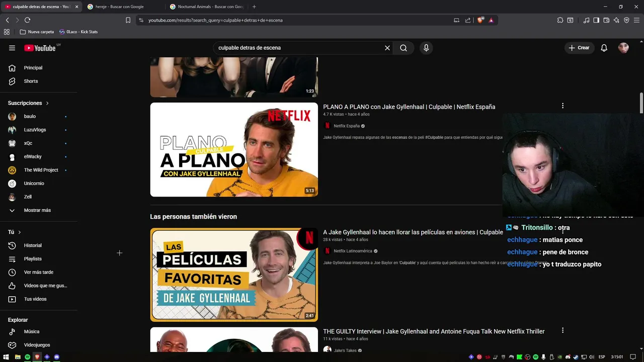
Task: Toggle the browser sidebar panel
Action: pos(596,20)
